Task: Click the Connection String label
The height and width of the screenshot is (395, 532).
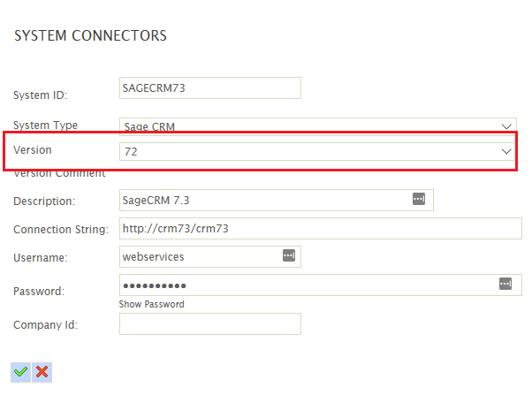Action: tap(61, 230)
